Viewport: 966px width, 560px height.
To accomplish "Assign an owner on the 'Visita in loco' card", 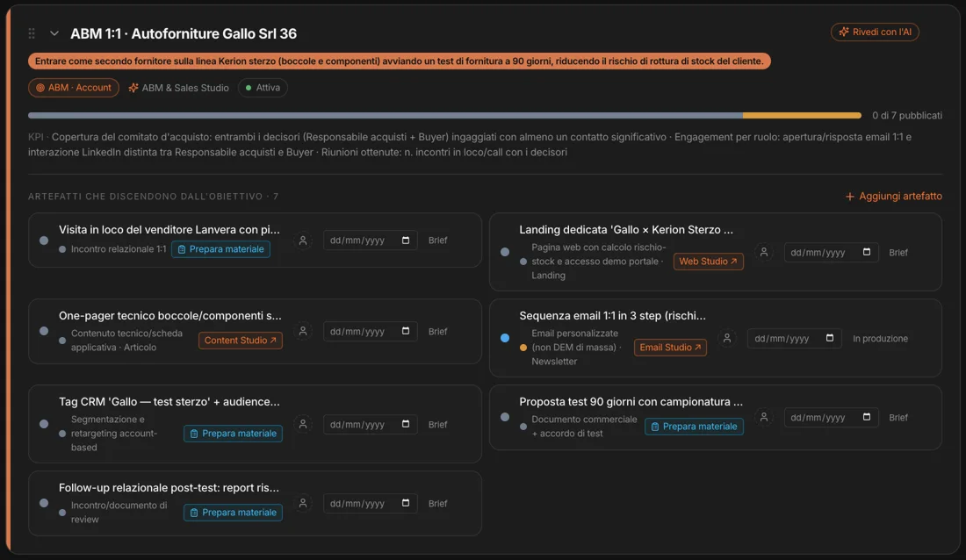I will pyautogui.click(x=302, y=241).
